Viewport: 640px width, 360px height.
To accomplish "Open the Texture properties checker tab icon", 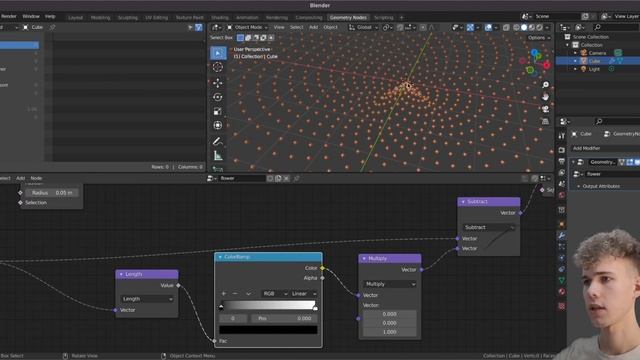I will pyautogui.click(x=562, y=306).
